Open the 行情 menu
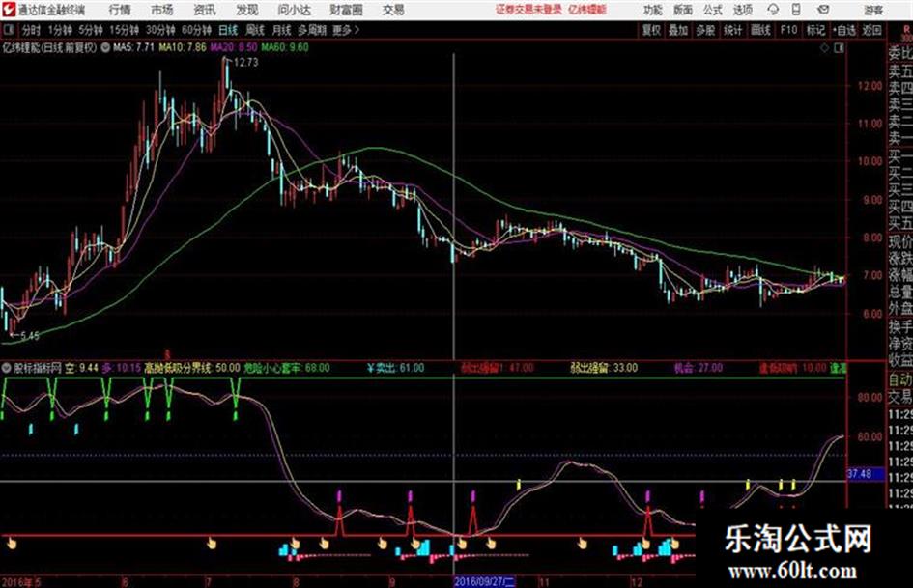Screen dimensions: 913x588 [120, 10]
